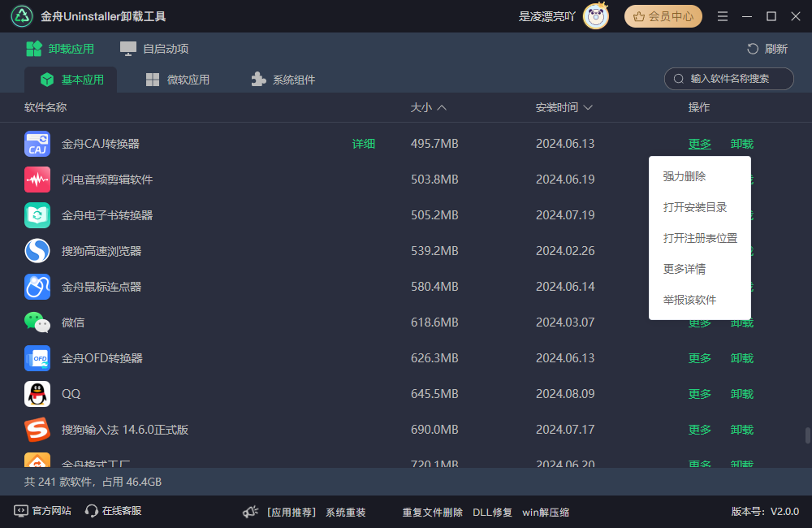The height and width of the screenshot is (528, 812).
Task: Click the 搜狗输入法 app icon
Action: coord(37,430)
